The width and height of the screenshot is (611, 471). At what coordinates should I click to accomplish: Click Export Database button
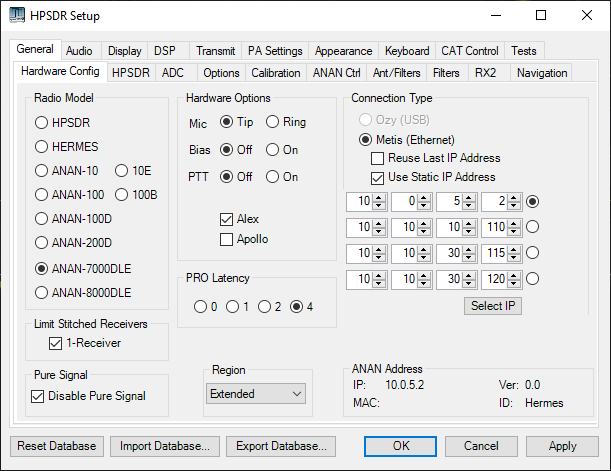(281, 446)
